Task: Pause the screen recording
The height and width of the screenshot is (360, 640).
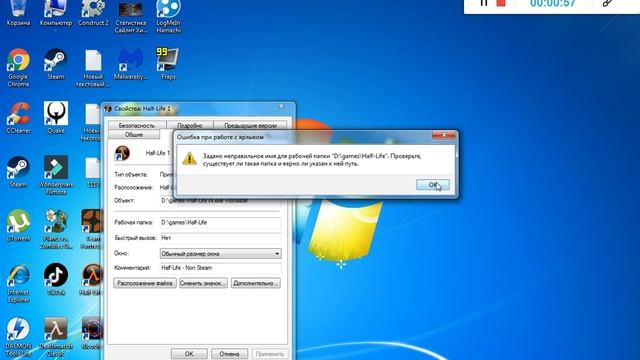Action: tap(484, 3)
